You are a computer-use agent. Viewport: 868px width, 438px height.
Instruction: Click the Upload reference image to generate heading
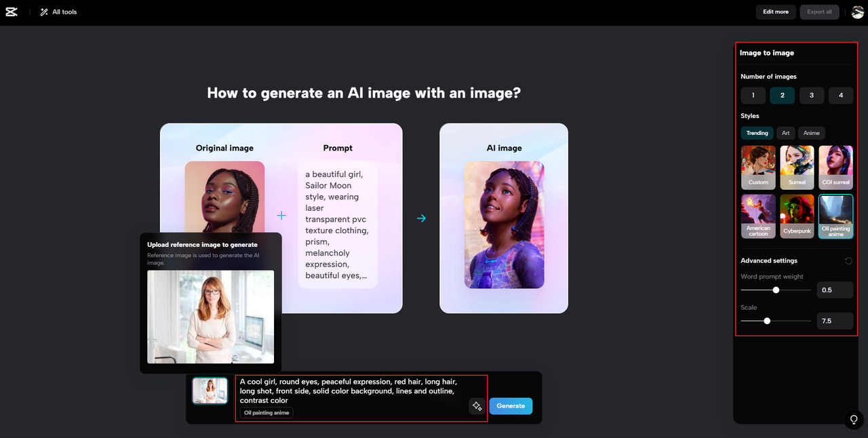click(202, 245)
